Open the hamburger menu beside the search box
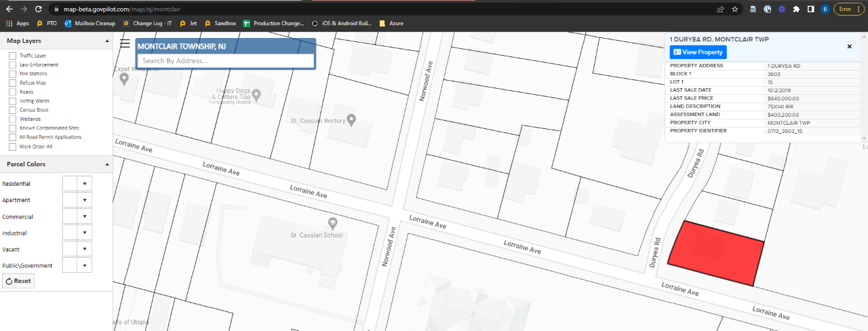Image resolution: width=868 pixels, height=331 pixels. click(x=125, y=43)
